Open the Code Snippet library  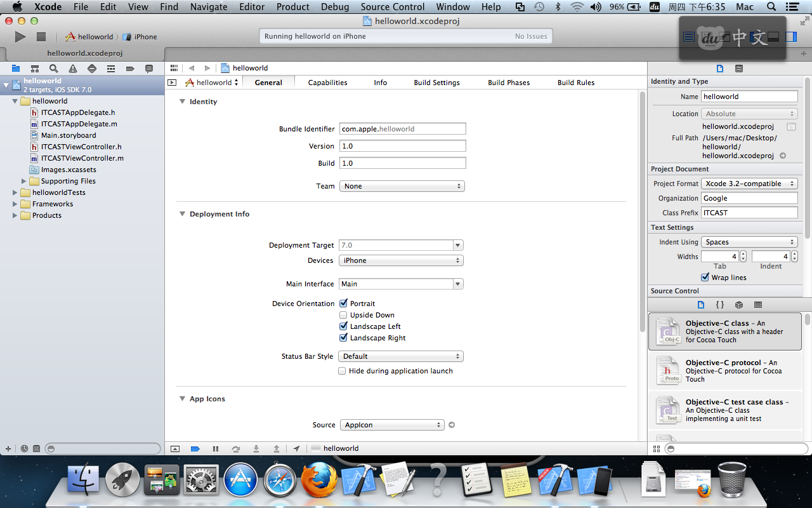(x=720, y=305)
